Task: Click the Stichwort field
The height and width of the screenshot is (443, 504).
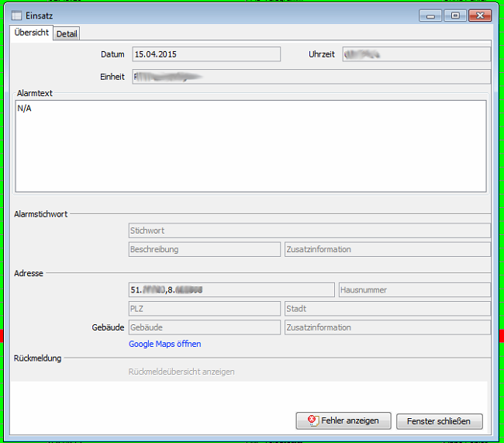Action: (x=309, y=230)
